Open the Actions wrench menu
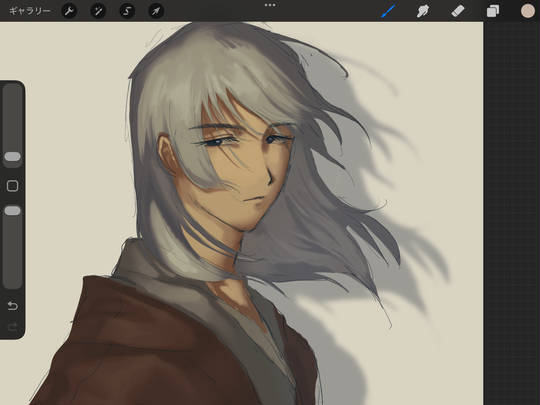 click(69, 11)
